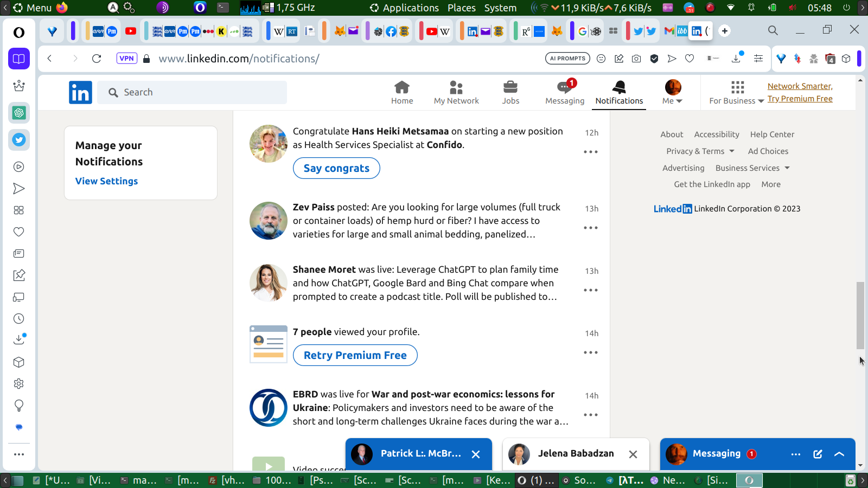Screen dimensions: 868x488
Task: Open Get the LinkedIn app link
Action: (712, 184)
